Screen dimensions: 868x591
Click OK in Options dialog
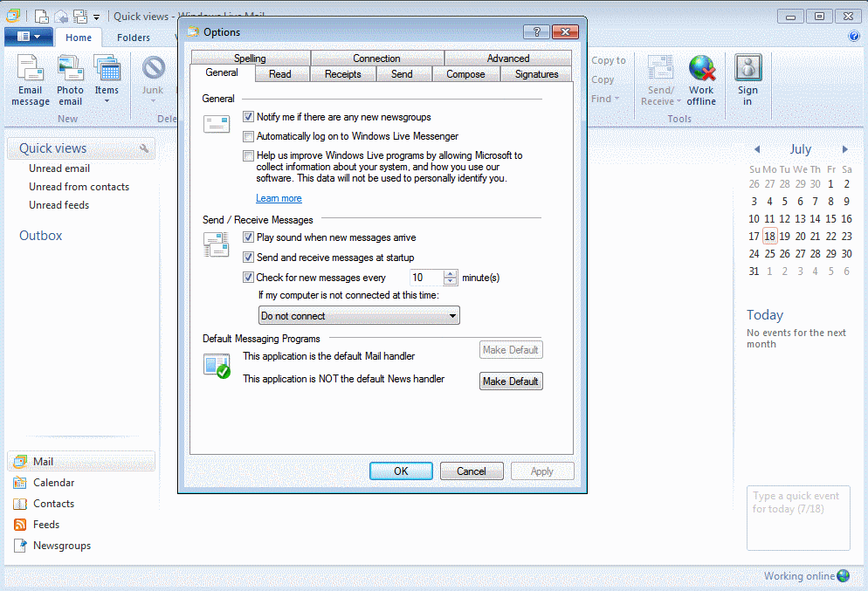pos(401,471)
